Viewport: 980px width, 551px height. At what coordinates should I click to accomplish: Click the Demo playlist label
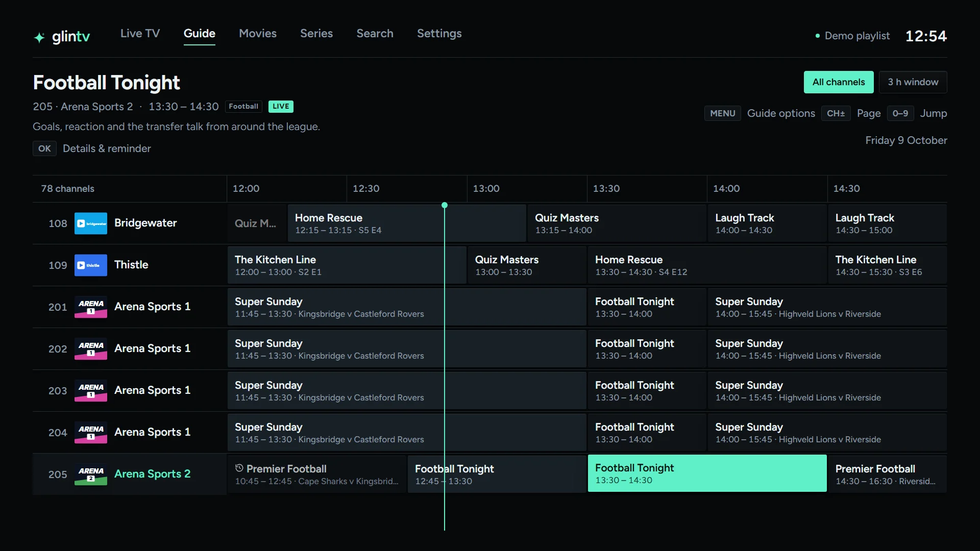click(857, 36)
